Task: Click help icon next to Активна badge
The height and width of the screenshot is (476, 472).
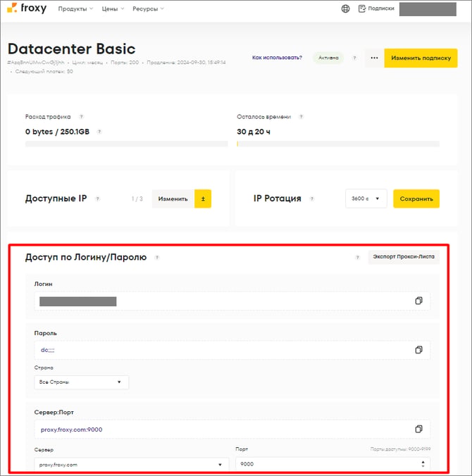Action: pos(354,58)
